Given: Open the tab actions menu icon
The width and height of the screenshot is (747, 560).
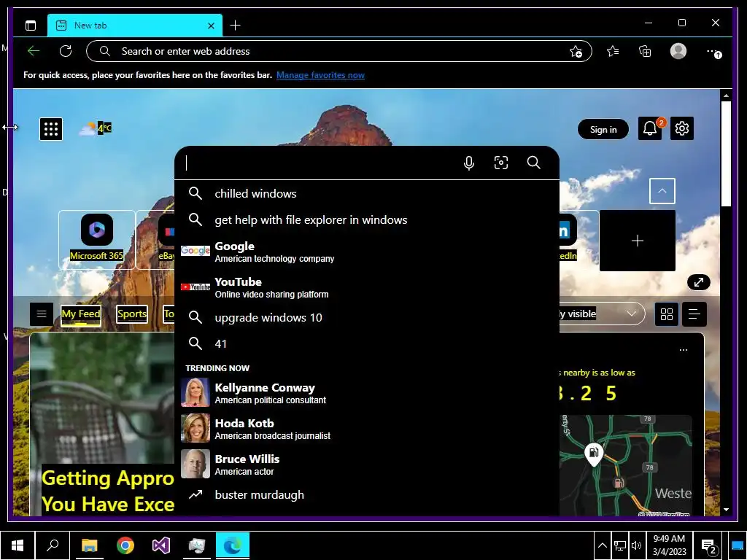Looking at the screenshot, I should pos(31,26).
